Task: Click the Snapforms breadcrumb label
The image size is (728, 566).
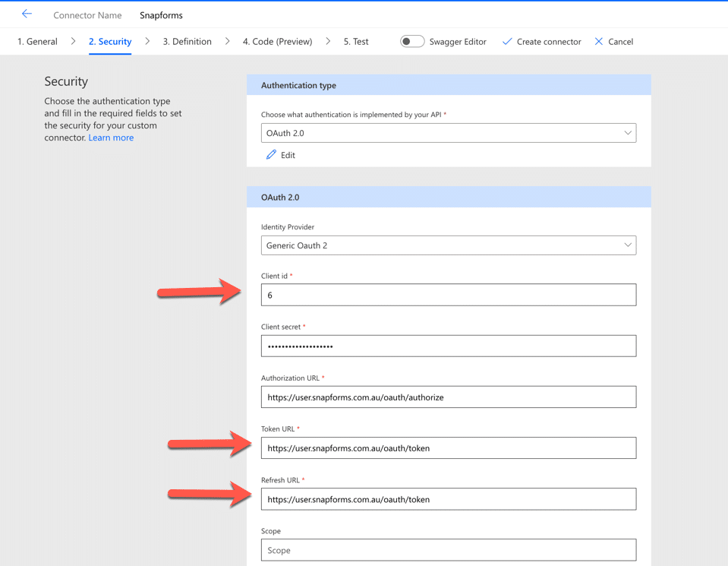Action: (161, 14)
